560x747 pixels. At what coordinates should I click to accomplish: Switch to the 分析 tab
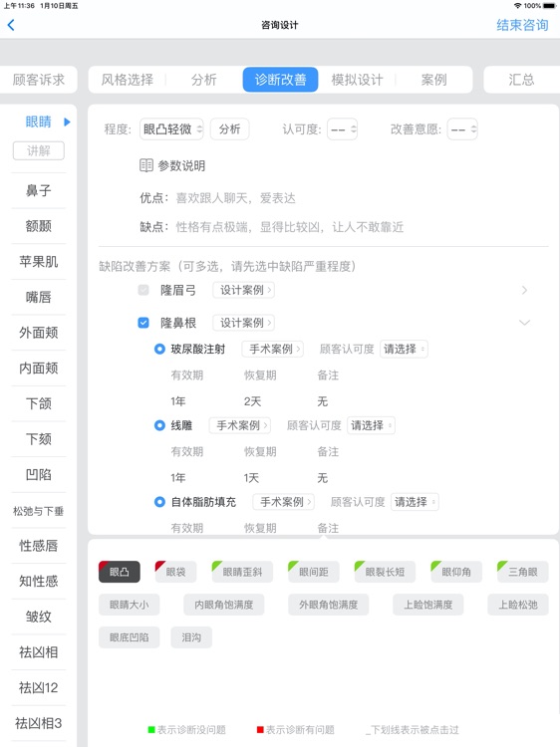point(204,80)
